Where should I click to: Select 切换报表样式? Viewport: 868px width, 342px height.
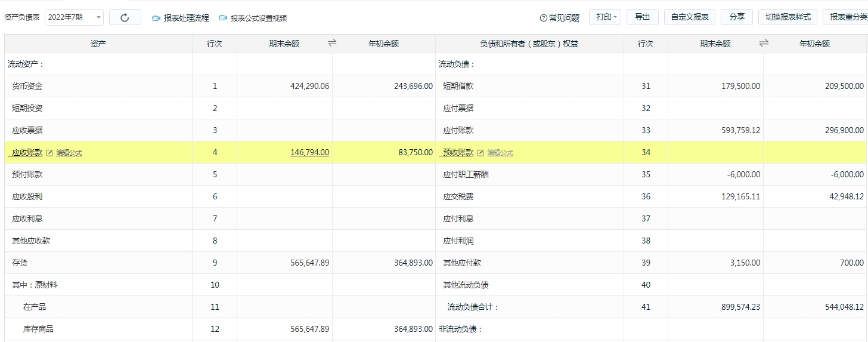788,17
